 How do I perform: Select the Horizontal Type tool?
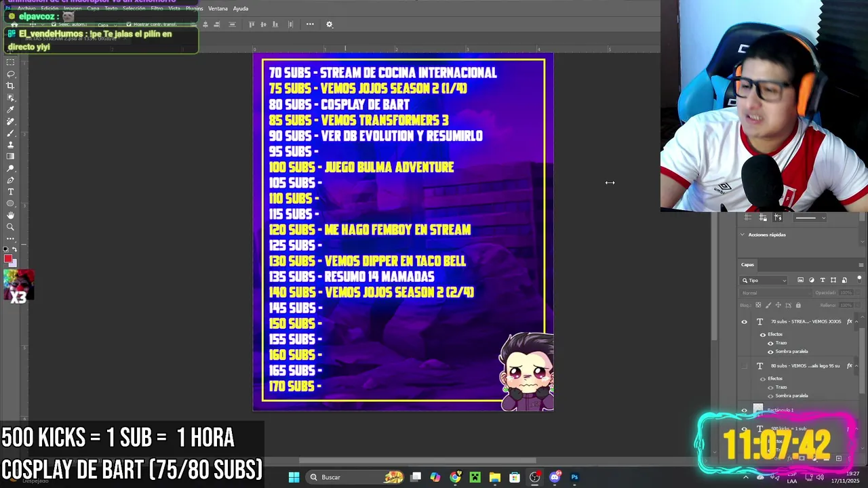pyautogui.click(x=10, y=192)
